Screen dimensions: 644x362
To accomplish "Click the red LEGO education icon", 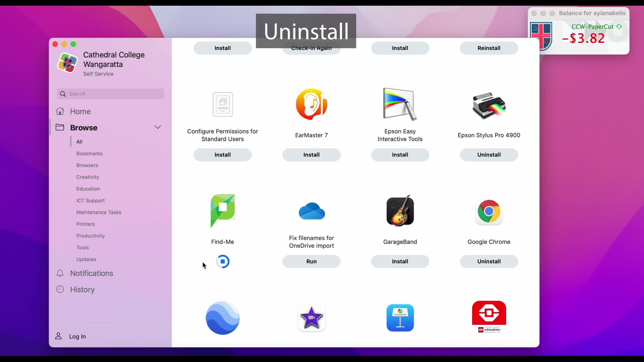I will point(489,317).
